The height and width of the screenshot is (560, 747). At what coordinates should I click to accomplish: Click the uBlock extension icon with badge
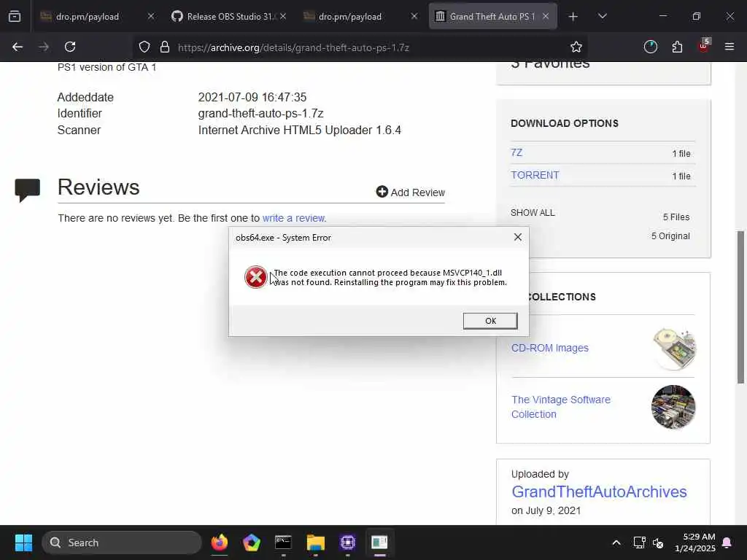[x=704, y=46]
